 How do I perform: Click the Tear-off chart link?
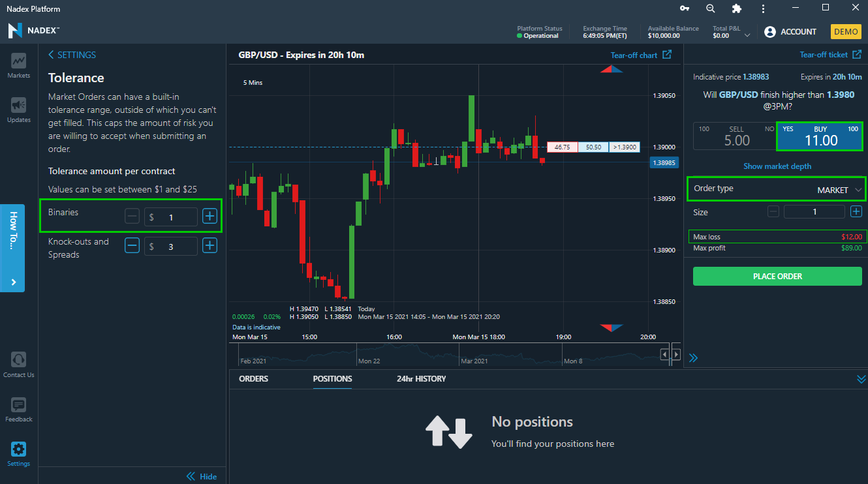634,55
